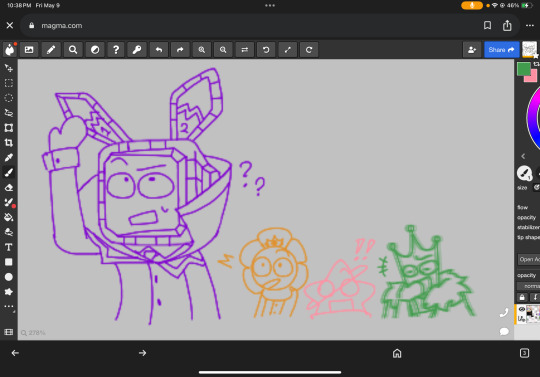
Task: Tap the orange microphone indicator in status bar
Action: [x=472, y=6]
